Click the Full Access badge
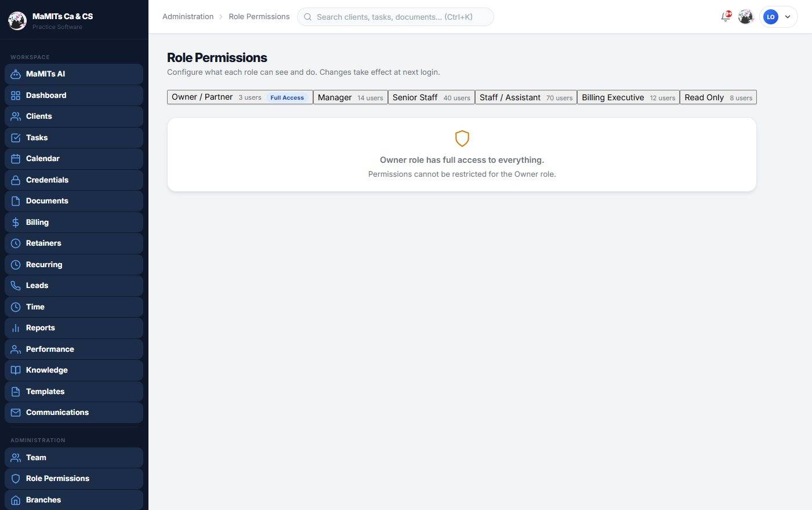This screenshot has height=510, width=812. (287, 97)
